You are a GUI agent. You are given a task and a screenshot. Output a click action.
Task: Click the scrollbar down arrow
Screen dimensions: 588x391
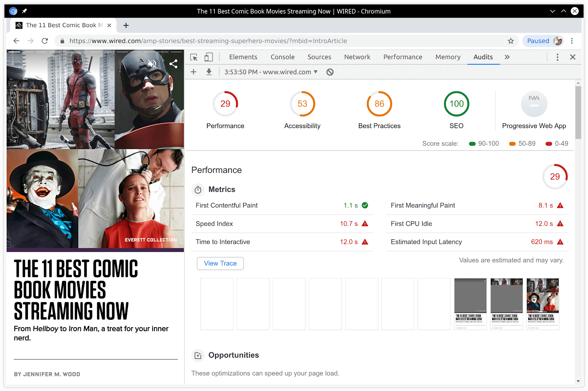578,381
